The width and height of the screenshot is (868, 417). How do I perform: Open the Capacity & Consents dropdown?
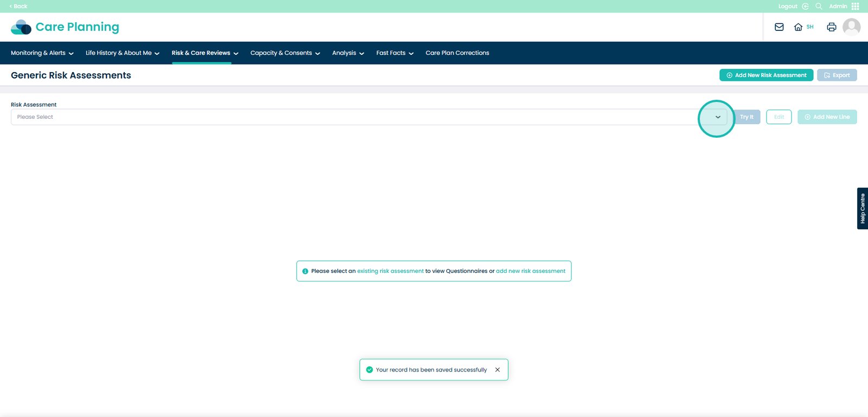[285, 53]
